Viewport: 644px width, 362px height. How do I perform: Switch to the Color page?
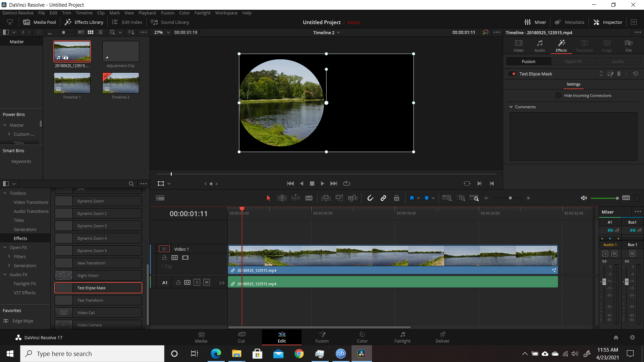point(362,337)
